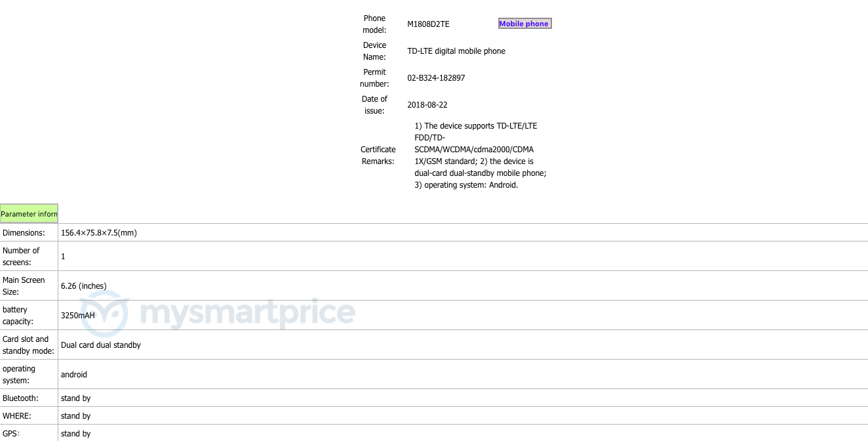This screenshot has width=868, height=441.
Task: Click the WHERE row label
Action: tap(17, 416)
